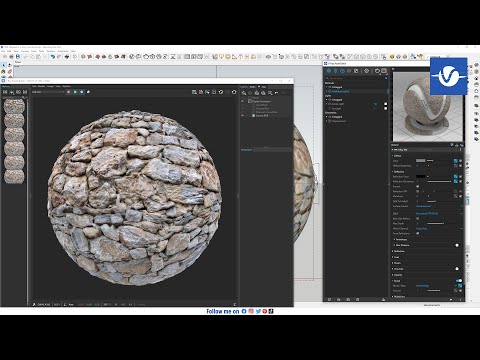
Task: Open the Affect Channels dropdown
Action: coord(439,229)
